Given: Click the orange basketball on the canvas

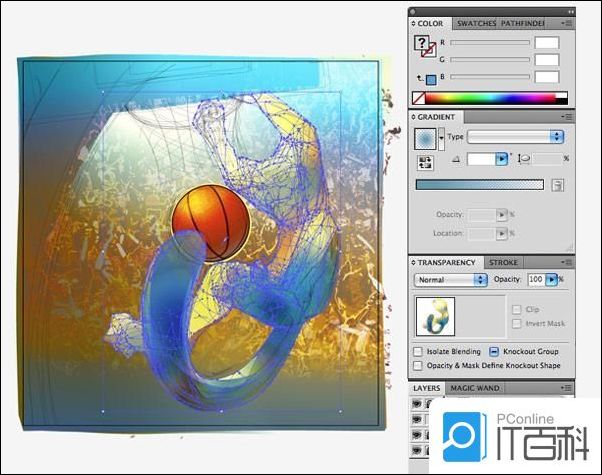Looking at the screenshot, I should pos(212,223).
